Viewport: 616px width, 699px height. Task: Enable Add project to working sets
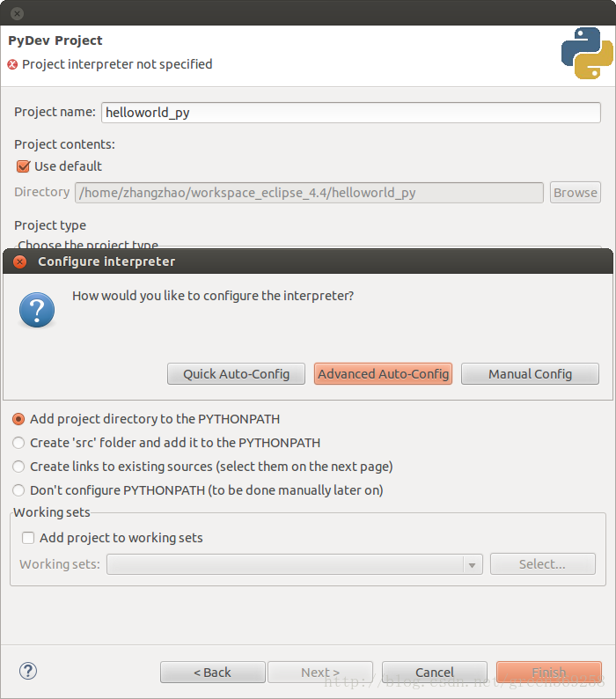28,538
